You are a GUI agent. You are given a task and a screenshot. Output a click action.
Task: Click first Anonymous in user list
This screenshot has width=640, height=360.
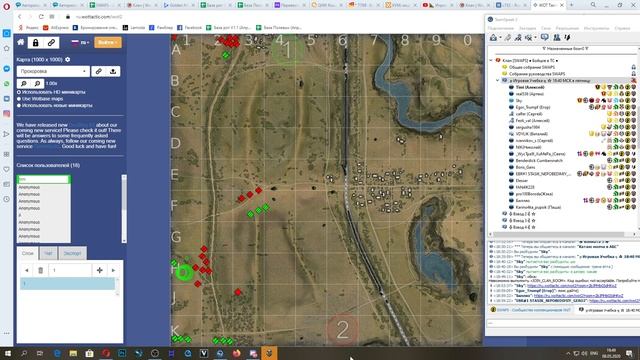point(29,187)
